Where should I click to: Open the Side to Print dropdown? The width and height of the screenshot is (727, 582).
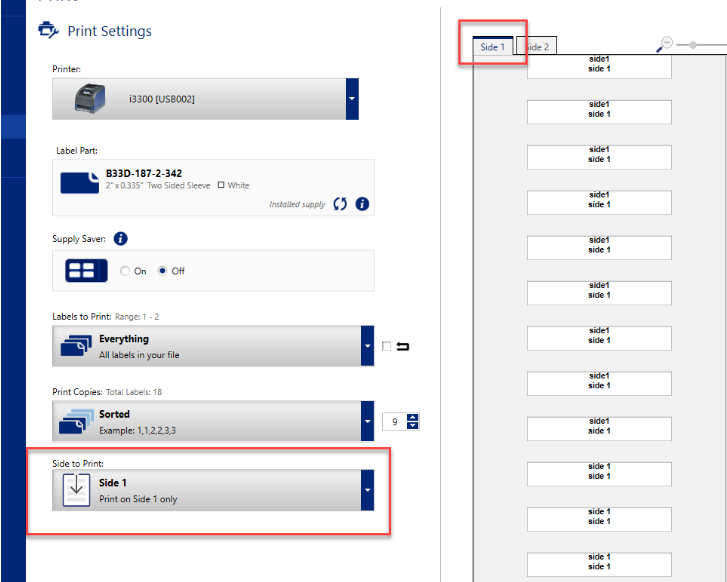tap(366, 490)
